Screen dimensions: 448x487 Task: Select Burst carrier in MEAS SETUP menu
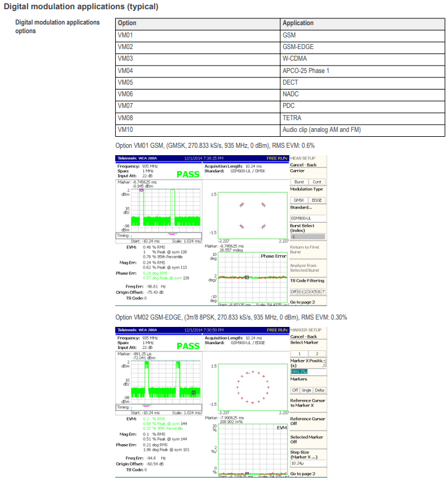click(299, 182)
